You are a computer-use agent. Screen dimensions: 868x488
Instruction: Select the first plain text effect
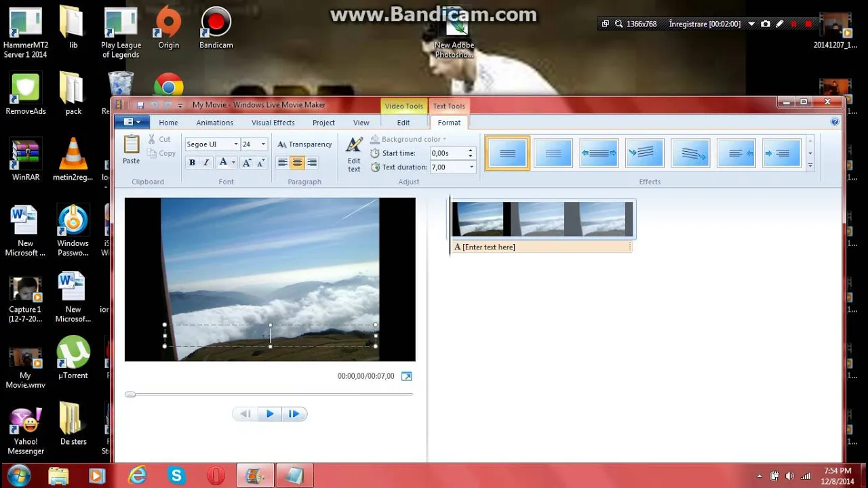coord(507,153)
